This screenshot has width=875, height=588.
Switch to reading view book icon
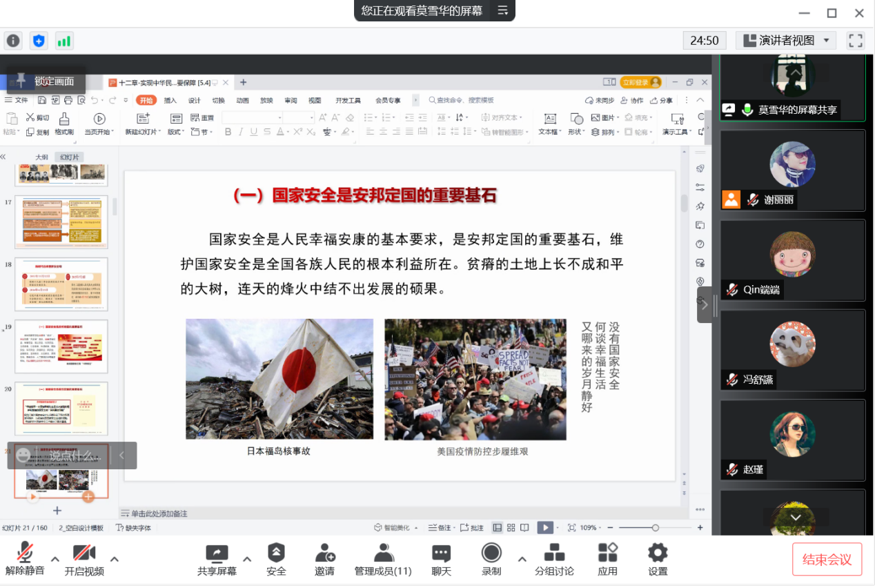click(524, 528)
